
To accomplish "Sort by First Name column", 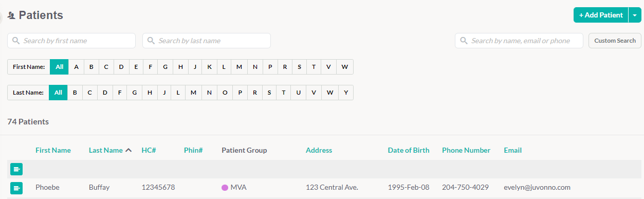I will coord(53,150).
